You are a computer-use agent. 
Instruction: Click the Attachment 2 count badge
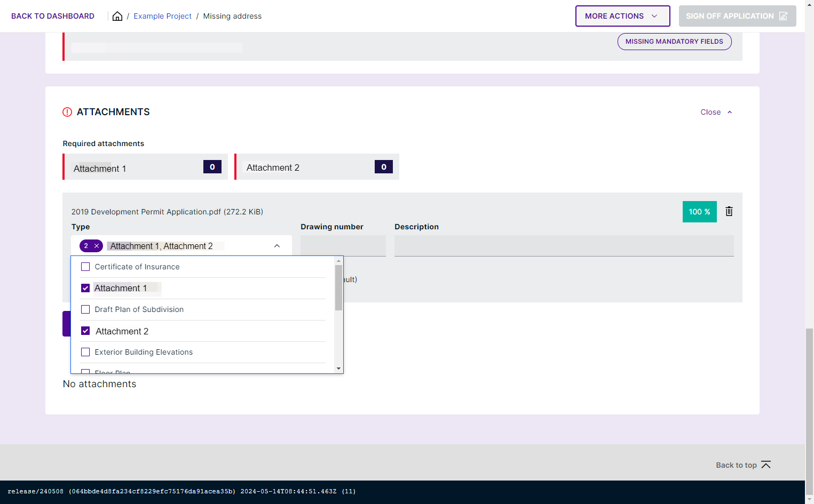pos(384,167)
